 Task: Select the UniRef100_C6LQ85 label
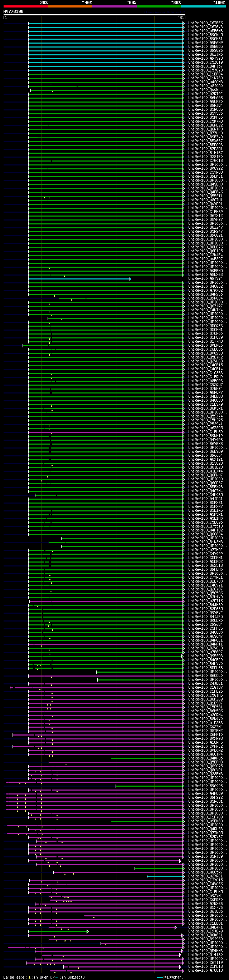(205, 350)
